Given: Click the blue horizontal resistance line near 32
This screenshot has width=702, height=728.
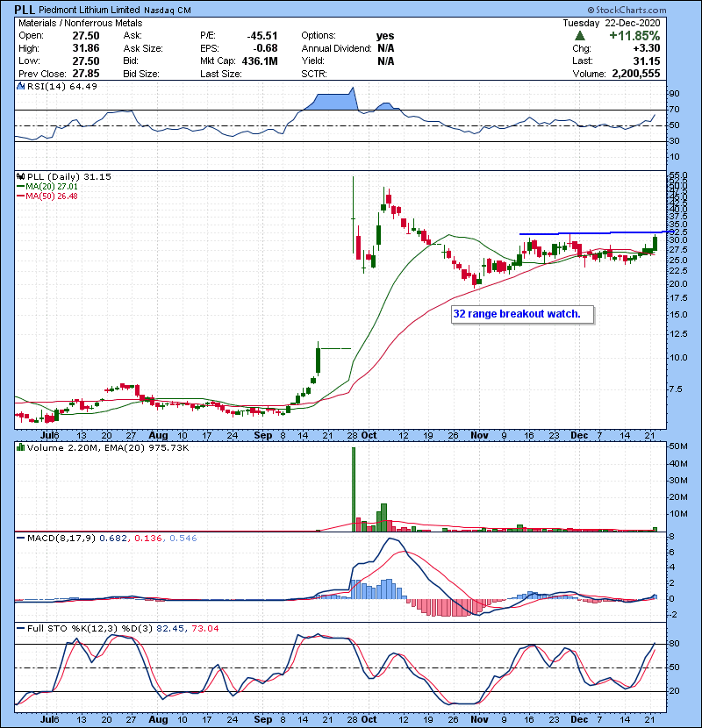Looking at the screenshot, I should click(596, 232).
